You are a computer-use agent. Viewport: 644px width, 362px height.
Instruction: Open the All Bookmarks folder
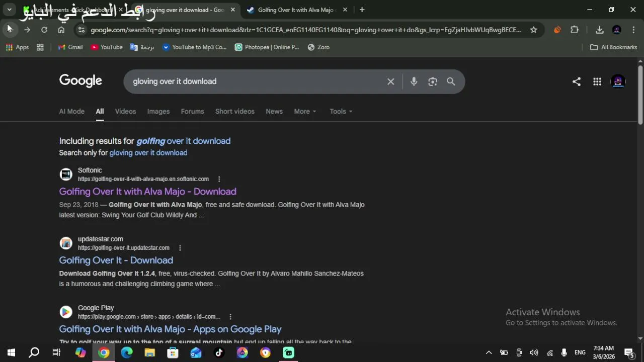coord(613,47)
